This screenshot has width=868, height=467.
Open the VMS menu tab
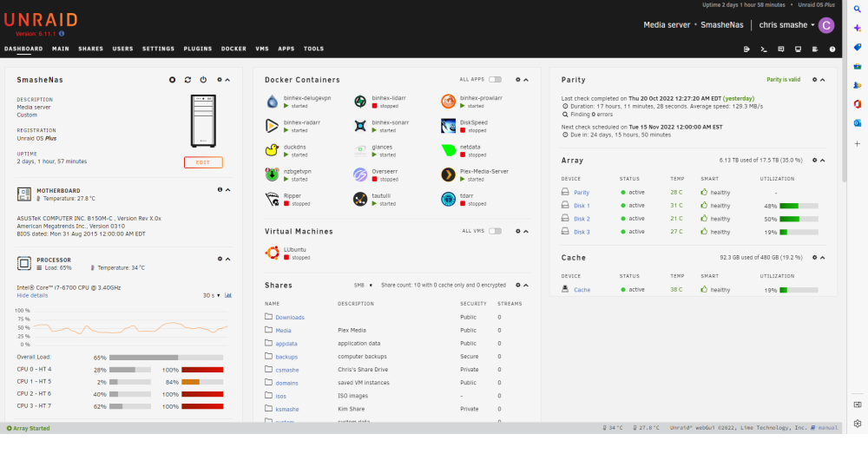[x=262, y=49]
